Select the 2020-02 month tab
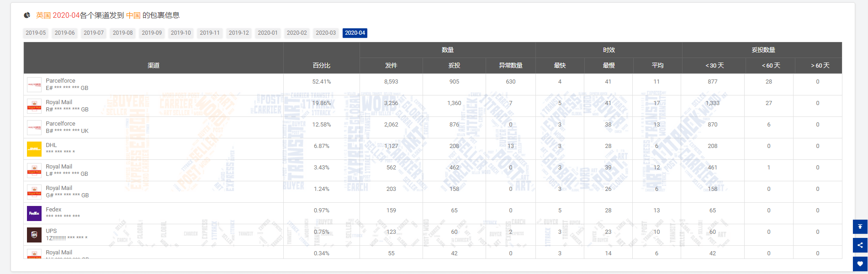 pyautogui.click(x=297, y=33)
